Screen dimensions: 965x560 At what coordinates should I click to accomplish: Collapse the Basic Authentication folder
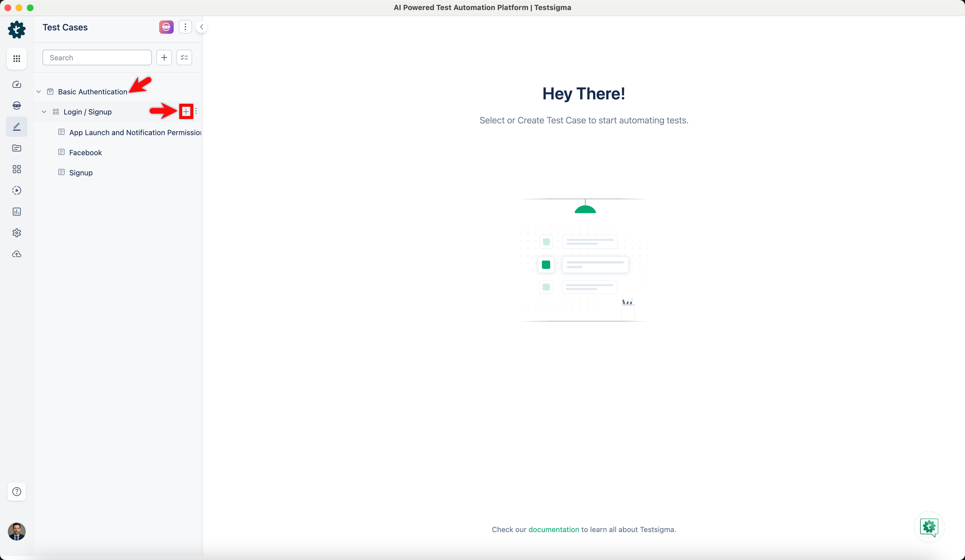pos(39,92)
